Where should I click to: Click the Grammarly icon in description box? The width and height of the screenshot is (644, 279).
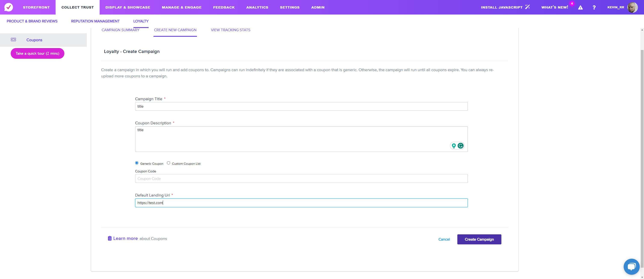(461, 146)
